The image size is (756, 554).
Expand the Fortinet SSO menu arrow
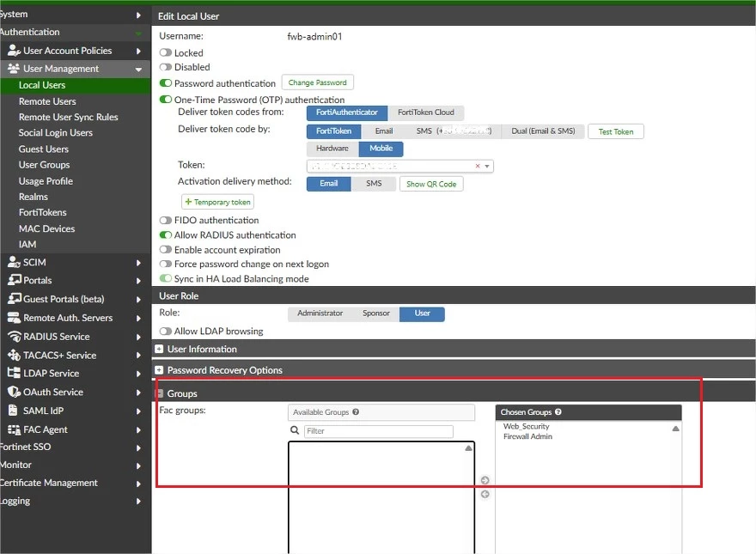[139, 447]
